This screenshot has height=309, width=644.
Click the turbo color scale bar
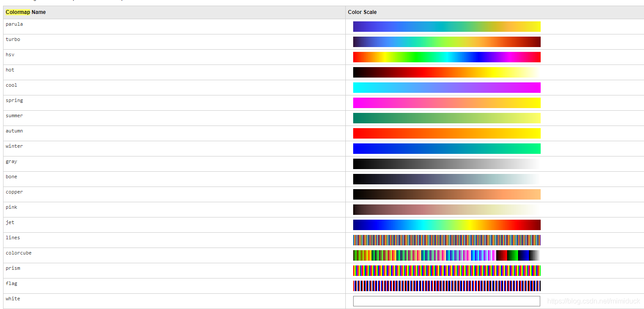coord(446,41)
